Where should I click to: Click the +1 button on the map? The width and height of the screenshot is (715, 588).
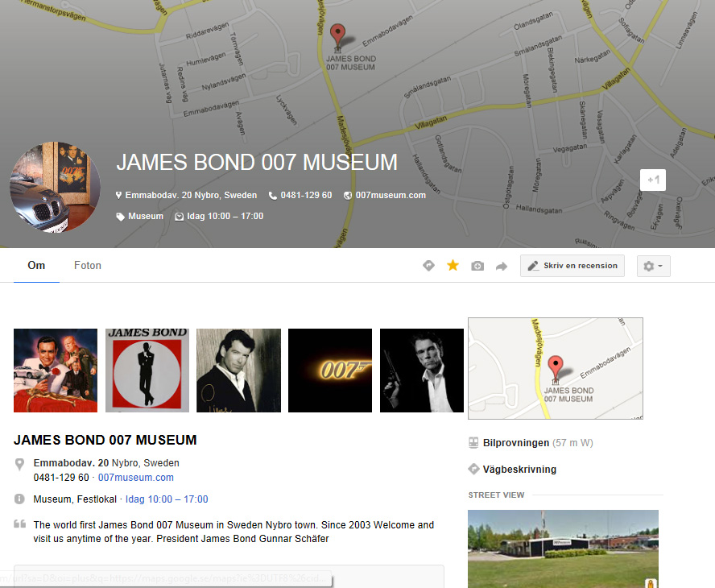click(652, 180)
